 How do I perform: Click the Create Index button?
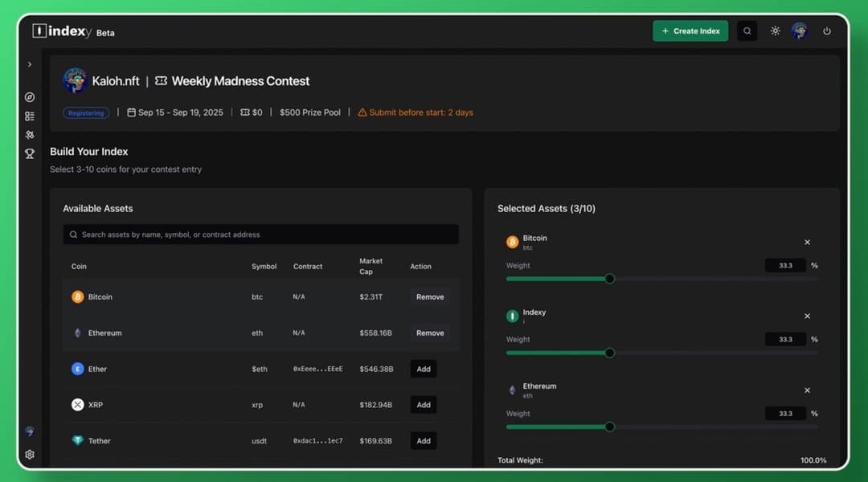690,31
